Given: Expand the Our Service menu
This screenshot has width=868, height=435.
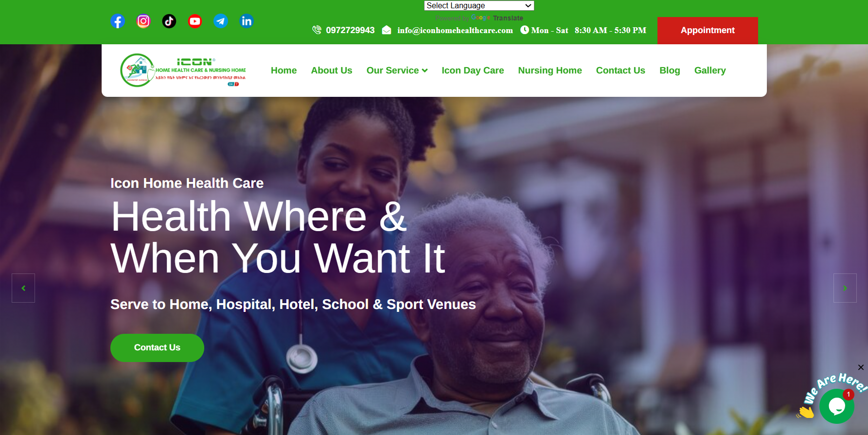Looking at the screenshot, I should (x=397, y=71).
